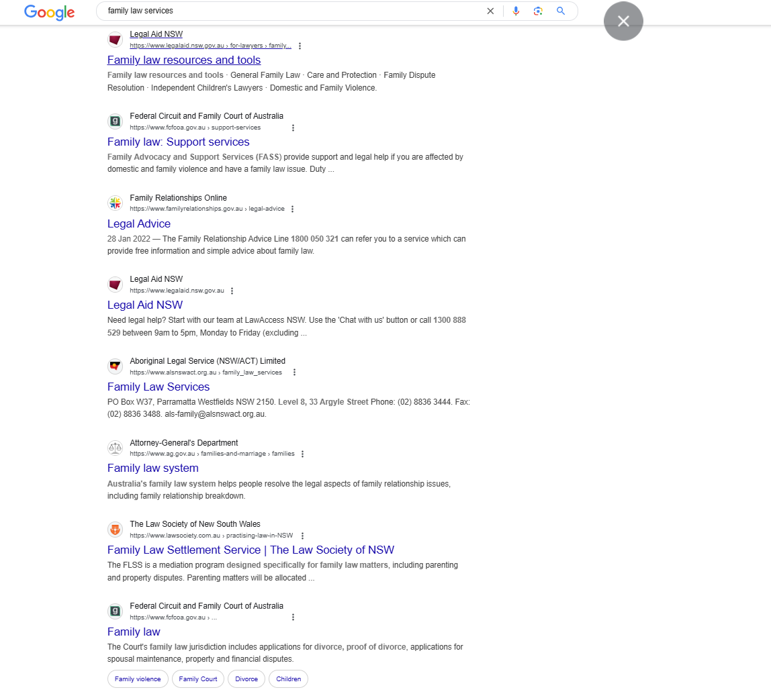Open more options for the last fcfcoa.gov.au result
Screen dimensions: 771x700
tap(293, 617)
